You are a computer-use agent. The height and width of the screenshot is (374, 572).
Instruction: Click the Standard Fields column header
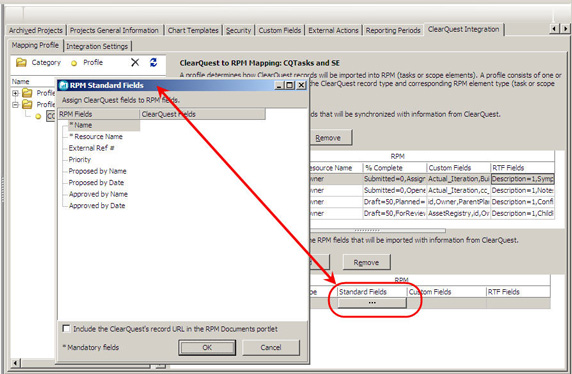coord(372,292)
